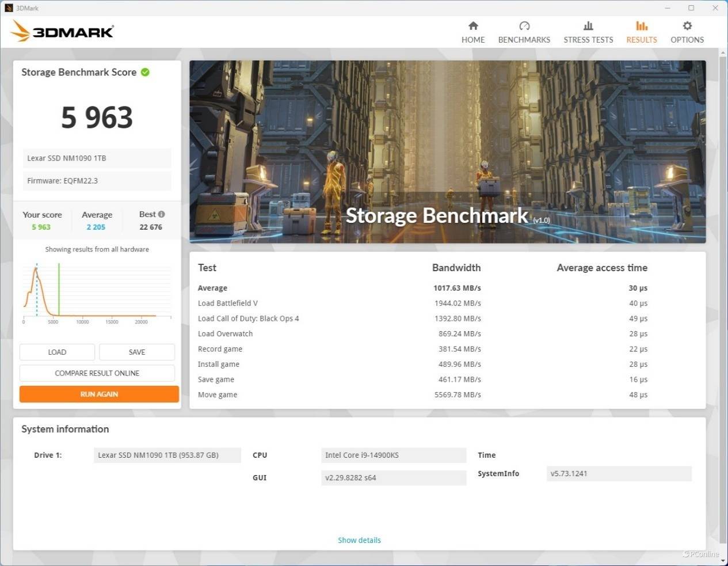Screen dimensions: 728x566
Task: Open the Home tab
Action: point(473,32)
